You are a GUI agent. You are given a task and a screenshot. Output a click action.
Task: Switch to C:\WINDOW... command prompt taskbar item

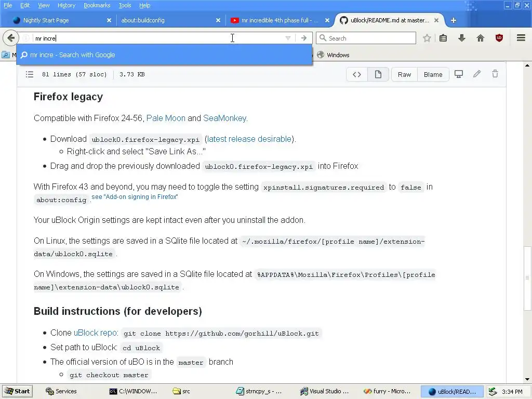pos(133,391)
